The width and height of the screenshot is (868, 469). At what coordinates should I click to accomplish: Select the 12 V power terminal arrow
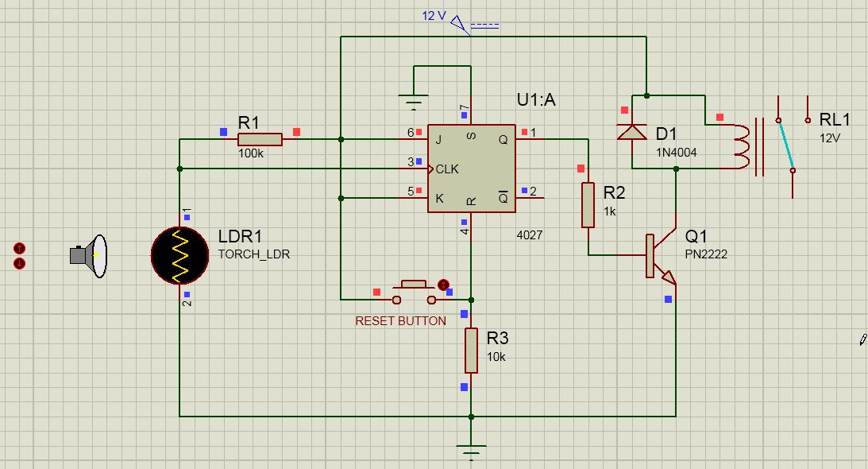pyautogui.click(x=460, y=25)
